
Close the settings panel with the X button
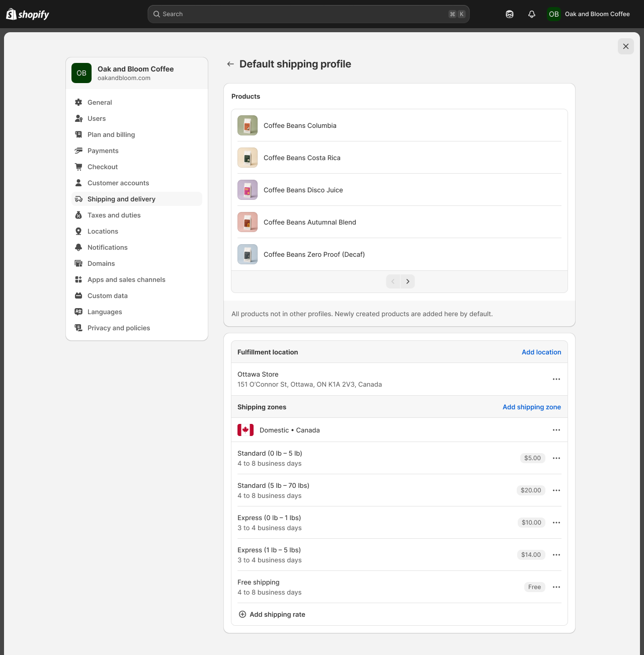(x=626, y=46)
